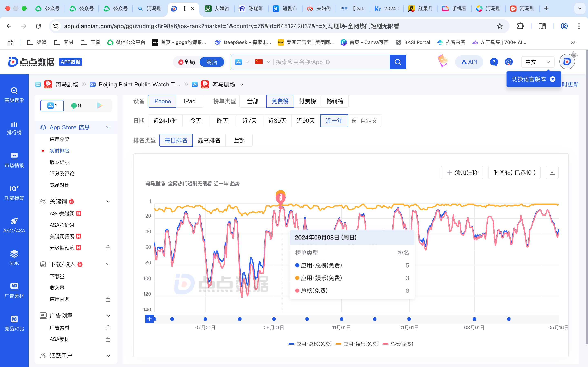Open 高级搜索 in left sidebar

14,95
